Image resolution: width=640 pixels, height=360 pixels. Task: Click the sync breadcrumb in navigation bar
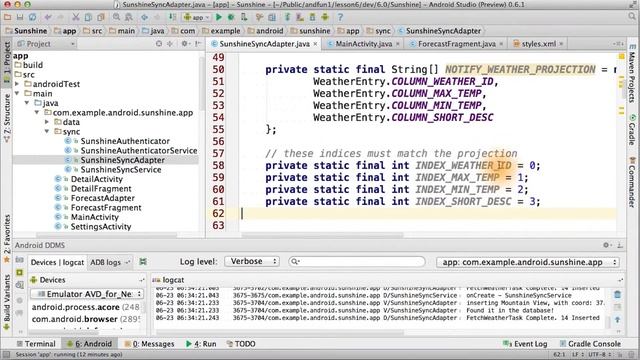click(378, 31)
